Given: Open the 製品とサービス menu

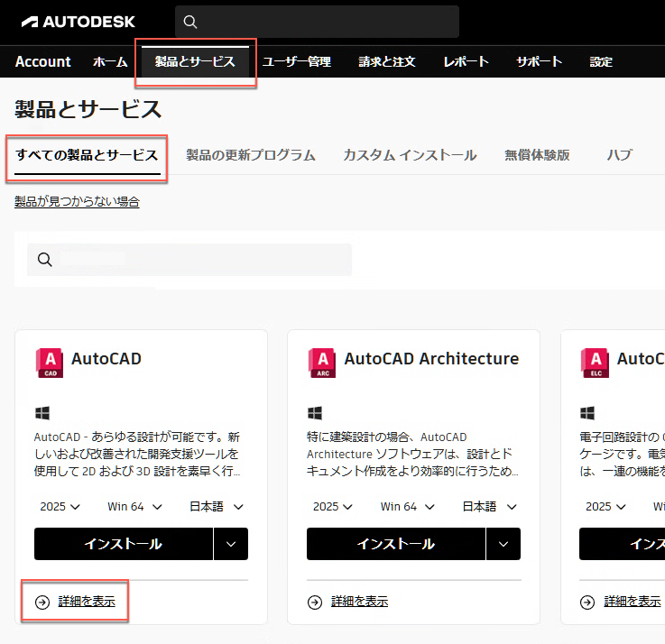Looking at the screenshot, I should pos(195,62).
